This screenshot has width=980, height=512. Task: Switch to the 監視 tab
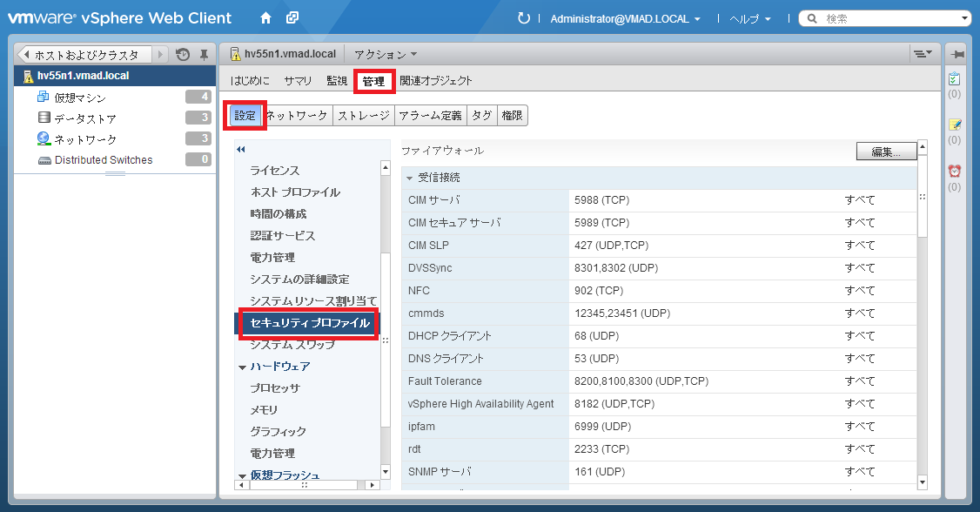point(337,81)
